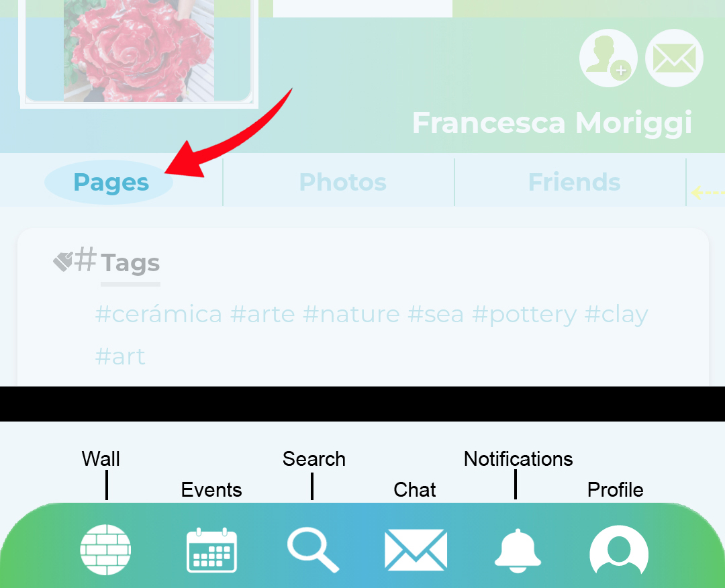Click the #cerámica hashtag
Screen dimensions: 725x588
[x=158, y=314]
